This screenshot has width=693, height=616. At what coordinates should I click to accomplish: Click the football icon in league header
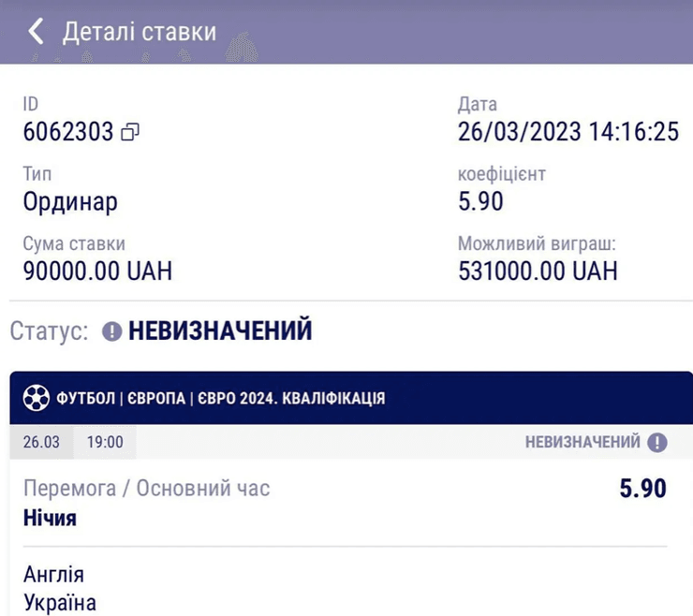tap(36, 398)
